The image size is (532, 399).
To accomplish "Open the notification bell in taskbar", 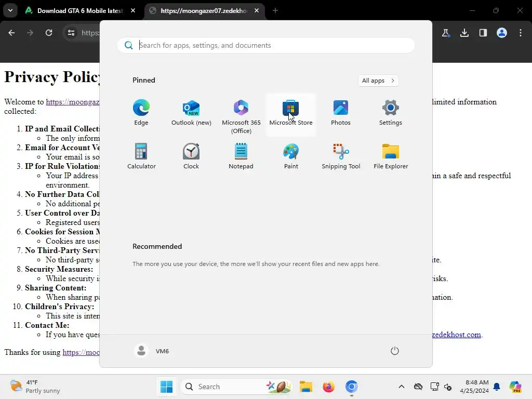I will click(497, 387).
